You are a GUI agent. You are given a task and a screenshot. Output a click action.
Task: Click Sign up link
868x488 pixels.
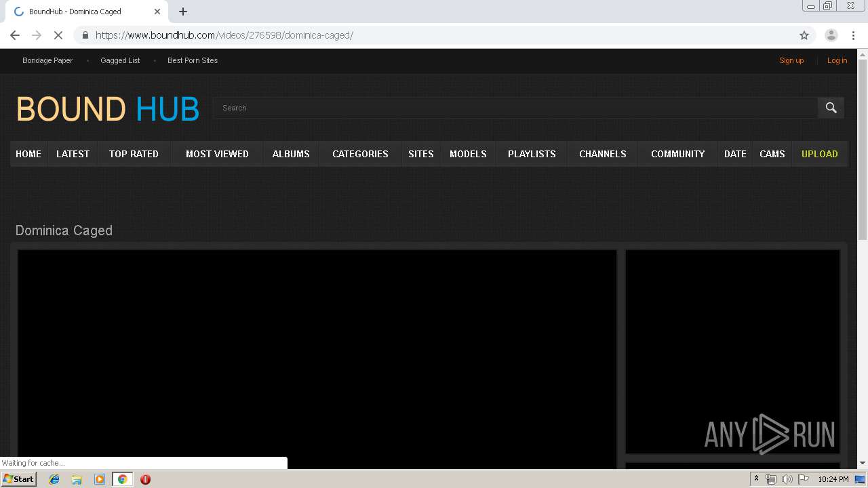tap(791, 60)
